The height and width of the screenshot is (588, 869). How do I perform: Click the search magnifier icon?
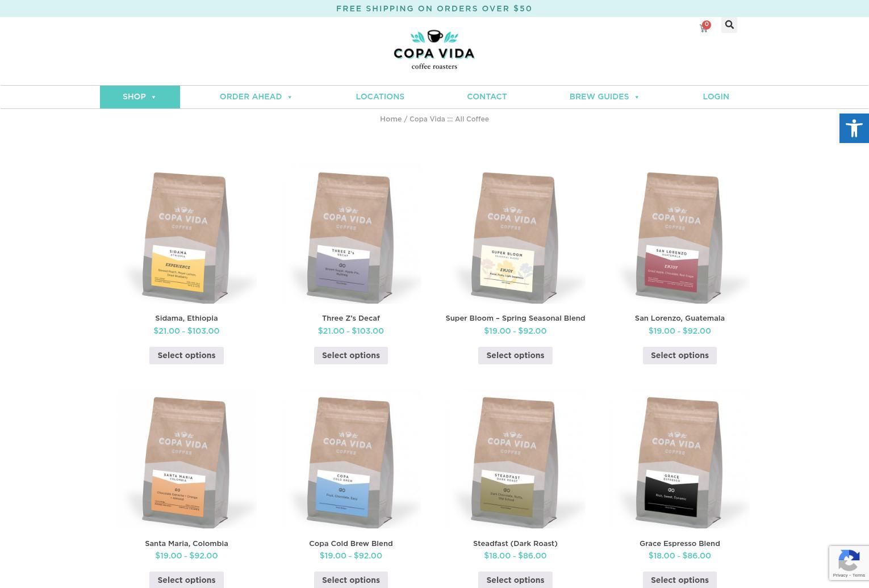click(729, 25)
